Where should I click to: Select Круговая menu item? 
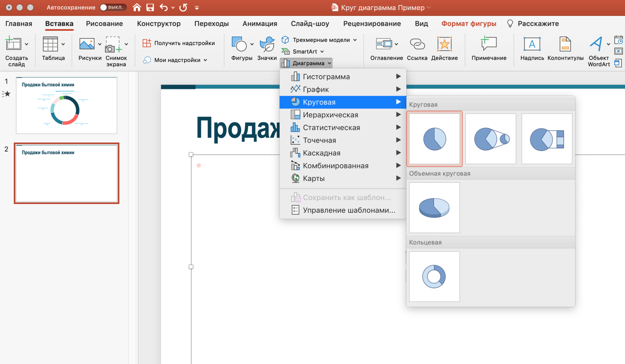click(343, 102)
